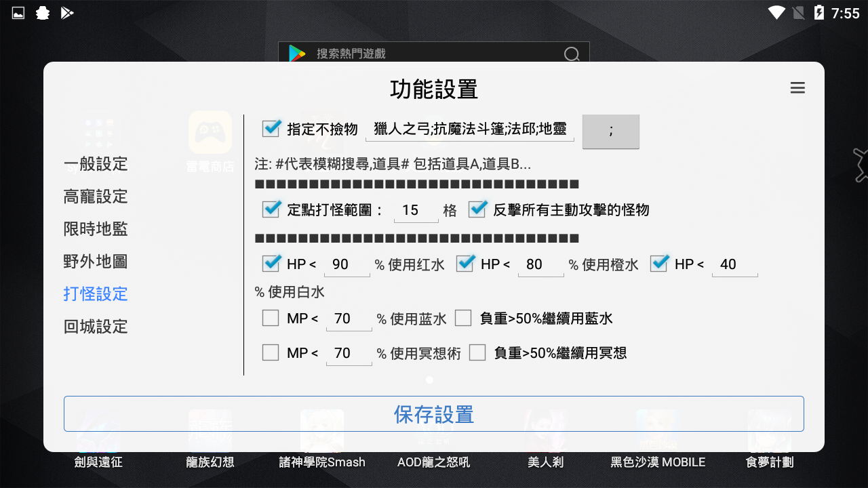Image resolution: width=868 pixels, height=488 pixels.
Task: Select the 回城設定 sidebar entry
Action: point(95,327)
